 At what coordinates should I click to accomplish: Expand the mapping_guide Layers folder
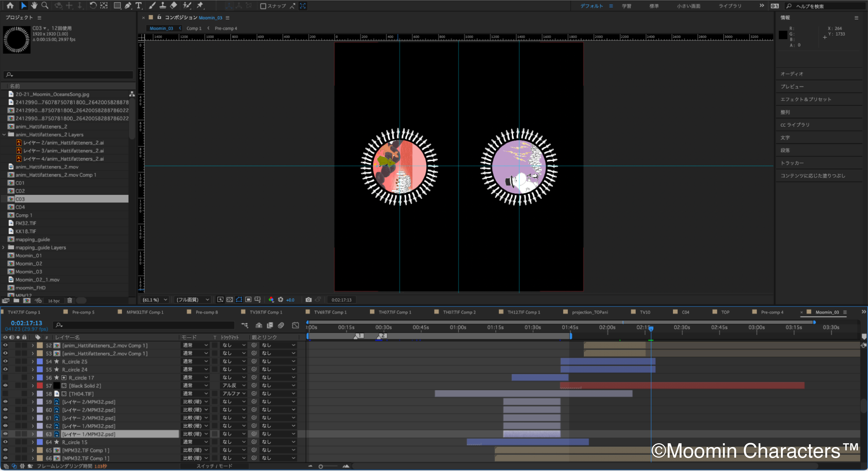tap(4, 248)
